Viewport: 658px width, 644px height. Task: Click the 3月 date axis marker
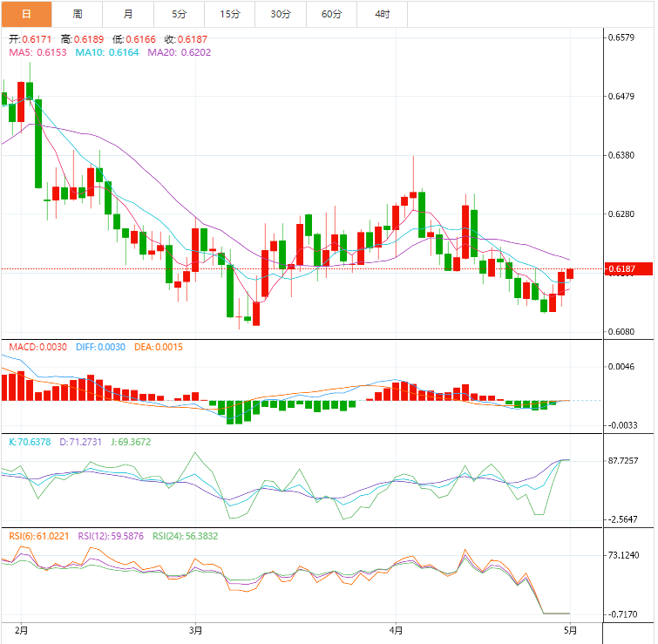[x=195, y=630]
